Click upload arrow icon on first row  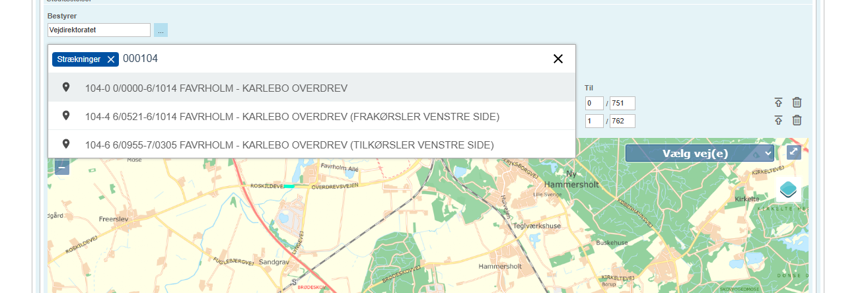click(778, 102)
